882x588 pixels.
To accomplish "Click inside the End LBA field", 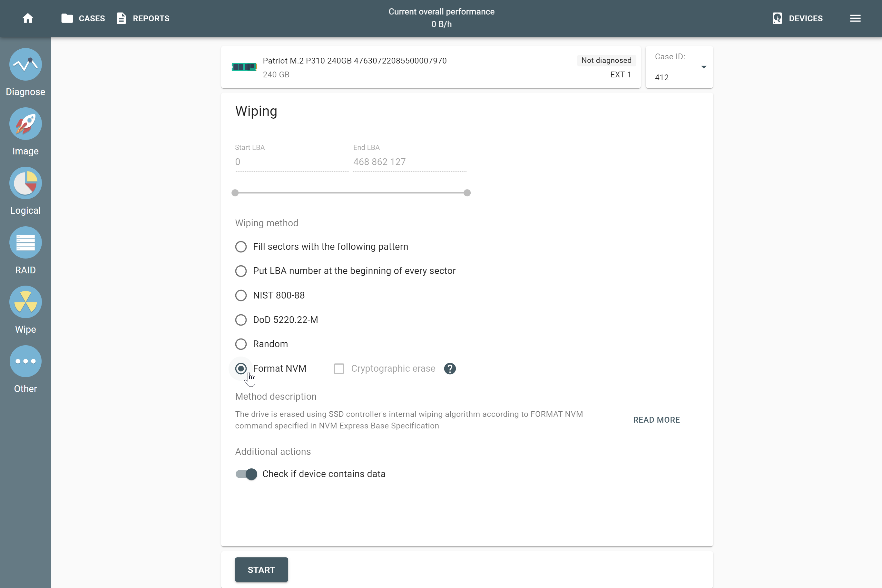I will 410,162.
